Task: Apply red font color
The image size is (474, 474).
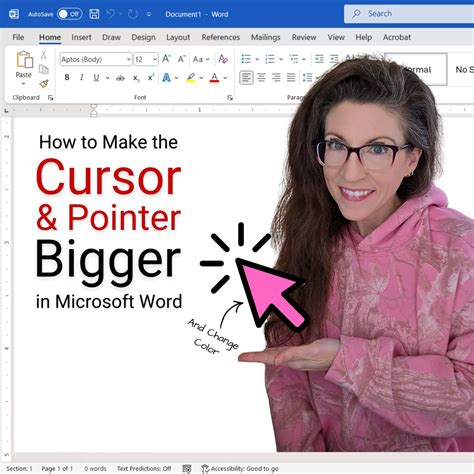Action: [x=214, y=78]
